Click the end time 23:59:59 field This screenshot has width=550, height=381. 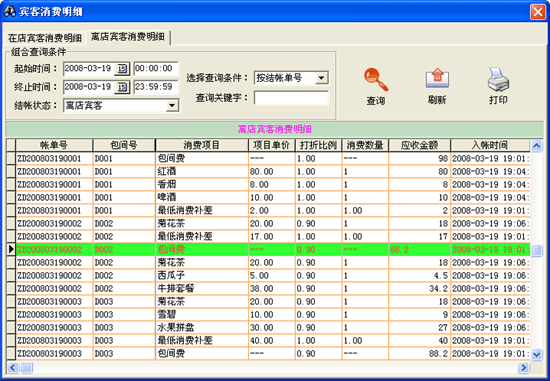point(156,87)
